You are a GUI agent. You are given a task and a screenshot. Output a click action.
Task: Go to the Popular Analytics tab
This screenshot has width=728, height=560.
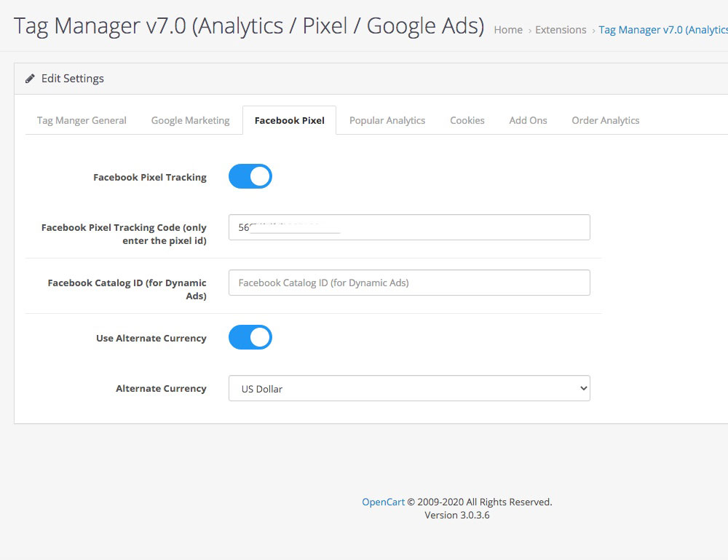pyautogui.click(x=387, y=120)
